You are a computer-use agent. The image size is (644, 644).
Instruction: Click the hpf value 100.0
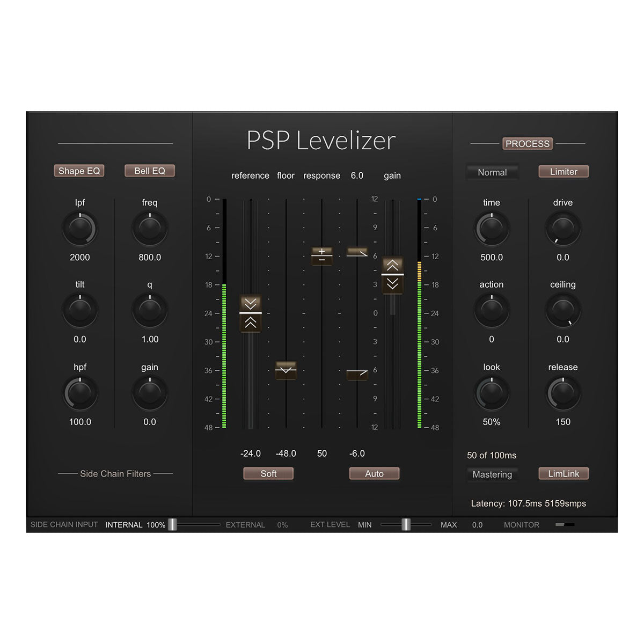pyautogui.click(x=80, y=422)
